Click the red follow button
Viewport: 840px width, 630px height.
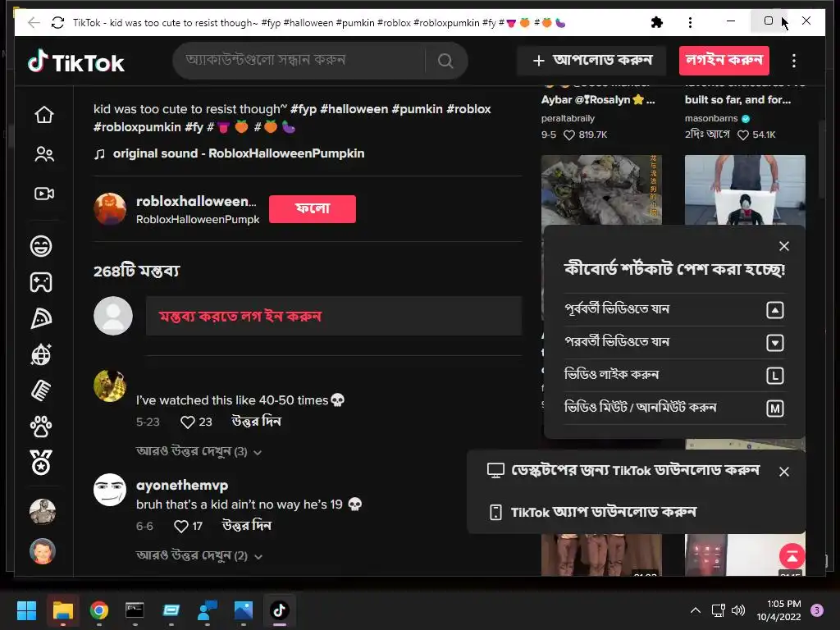pos(313,209)
